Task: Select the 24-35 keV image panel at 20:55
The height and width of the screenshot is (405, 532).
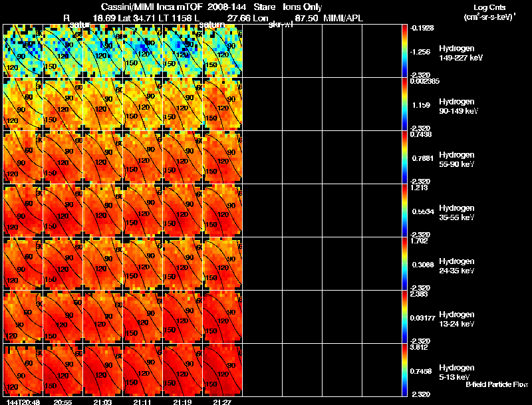Action: point(63,264)
